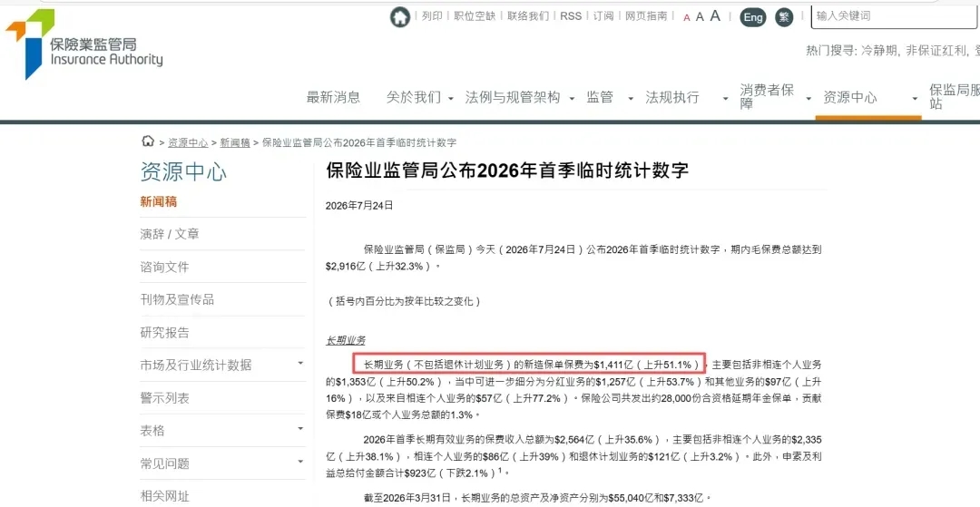Open 网页指南 site map link

coord(646,16)
